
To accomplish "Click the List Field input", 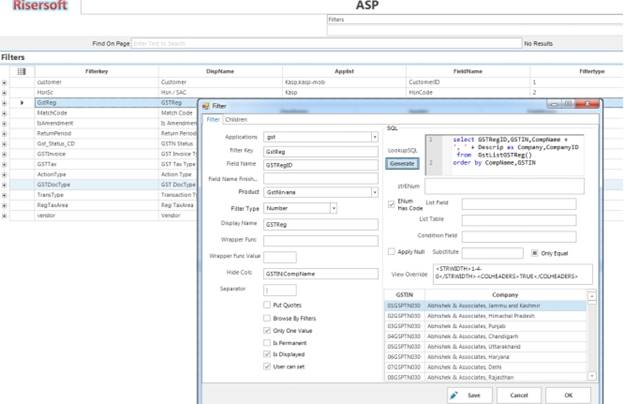I will (x=519, y=204).
